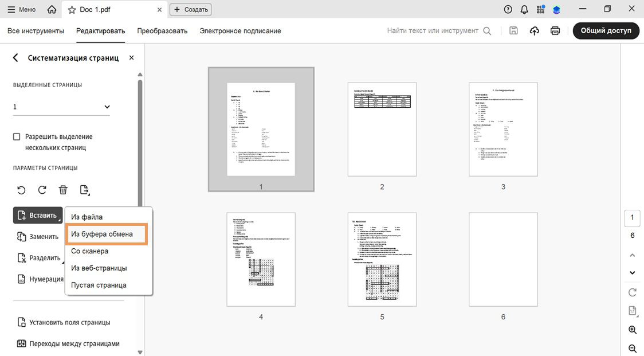Click the left panel scrollbar up arrow

tap(140, 75)
